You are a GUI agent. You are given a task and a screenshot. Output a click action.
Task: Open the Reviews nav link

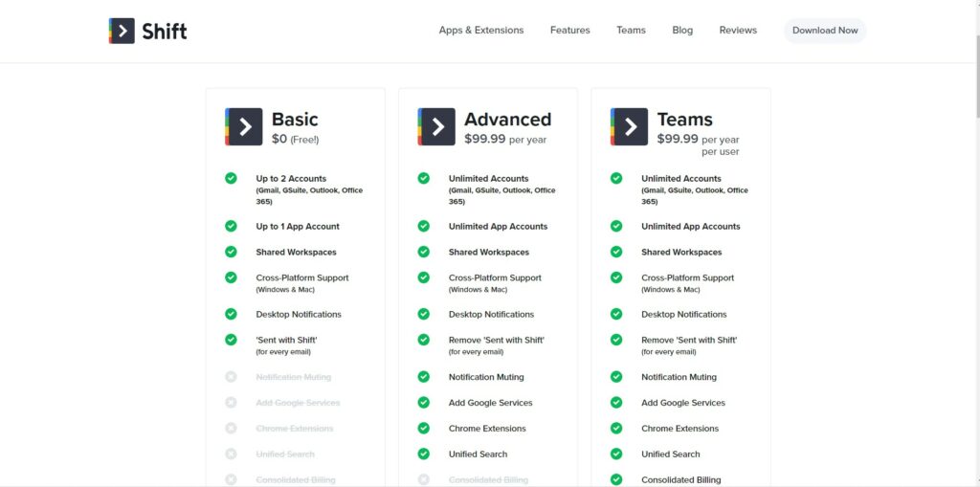738,30
